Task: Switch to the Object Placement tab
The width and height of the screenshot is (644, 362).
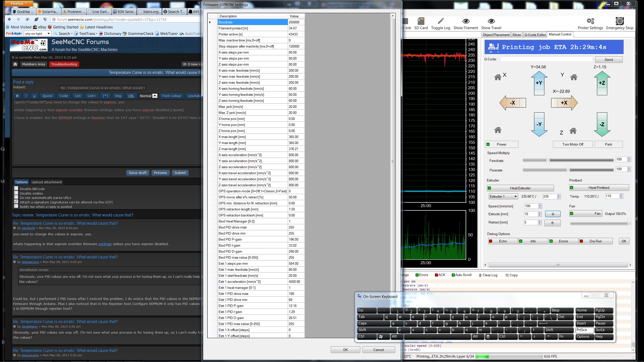Action: [x=496, y=35]
